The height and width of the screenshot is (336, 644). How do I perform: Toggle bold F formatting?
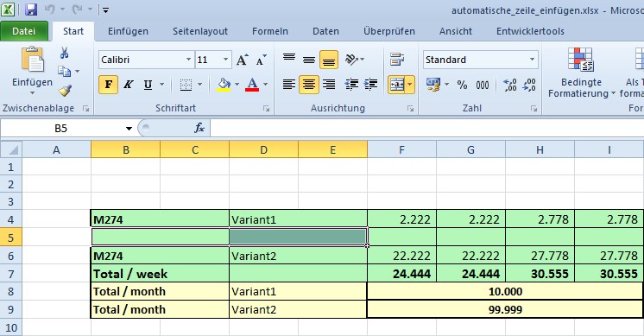109,85
